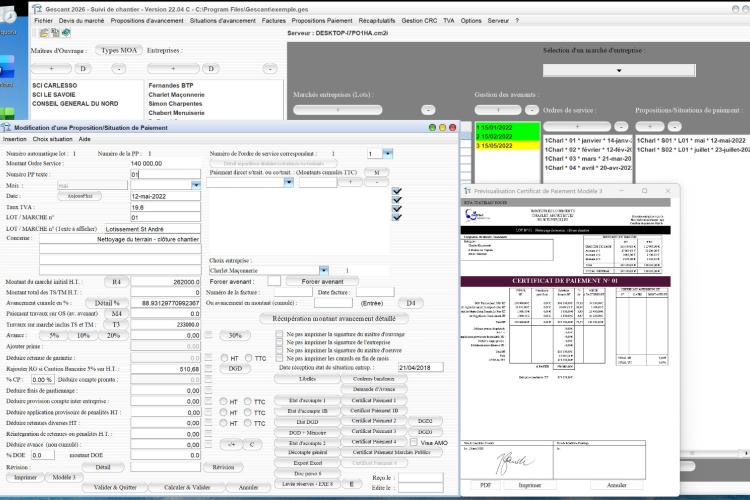Click the Détail % button
Image resolution: width=750 pixels, height=500 pixels.
(x=107, y=303)
